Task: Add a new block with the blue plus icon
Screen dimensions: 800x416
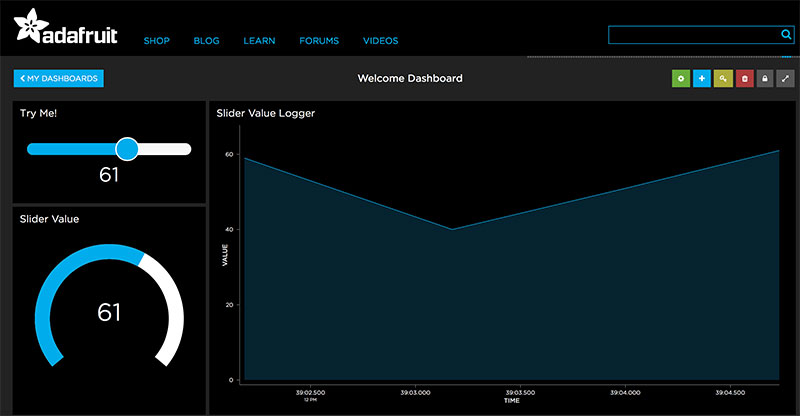Action: [x=702, y=78]
